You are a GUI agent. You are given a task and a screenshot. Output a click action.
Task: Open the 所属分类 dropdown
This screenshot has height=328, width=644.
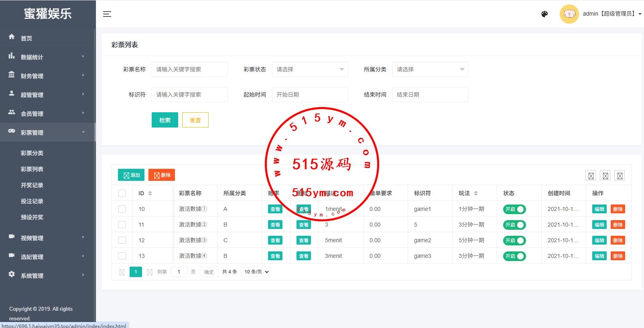coord(430,69)
